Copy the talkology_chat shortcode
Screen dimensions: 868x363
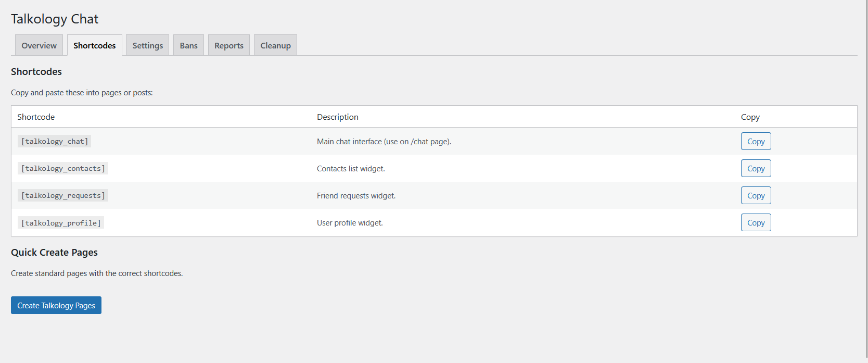point(756,141)
